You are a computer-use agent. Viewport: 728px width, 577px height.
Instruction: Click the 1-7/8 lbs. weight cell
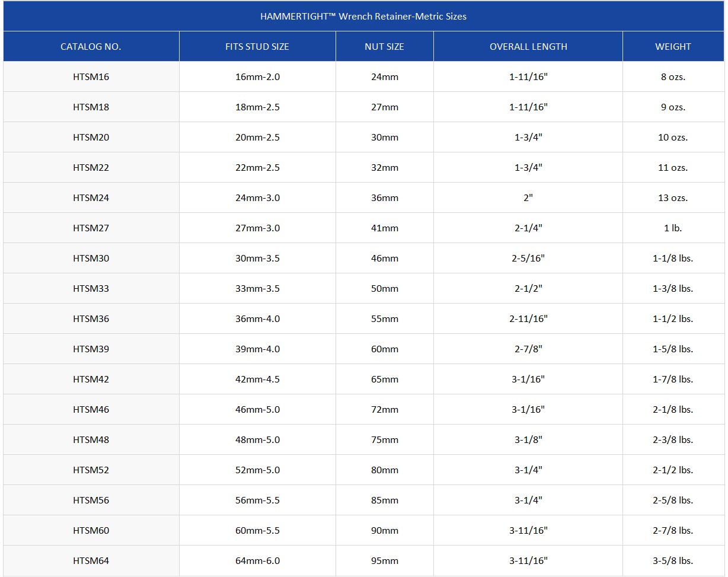pos(673,380)
